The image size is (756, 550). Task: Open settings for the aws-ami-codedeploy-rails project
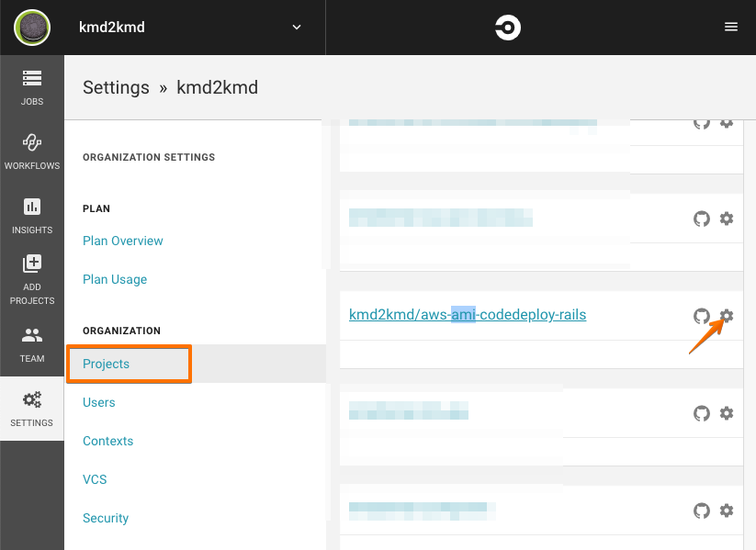click(x=727, y=316)
